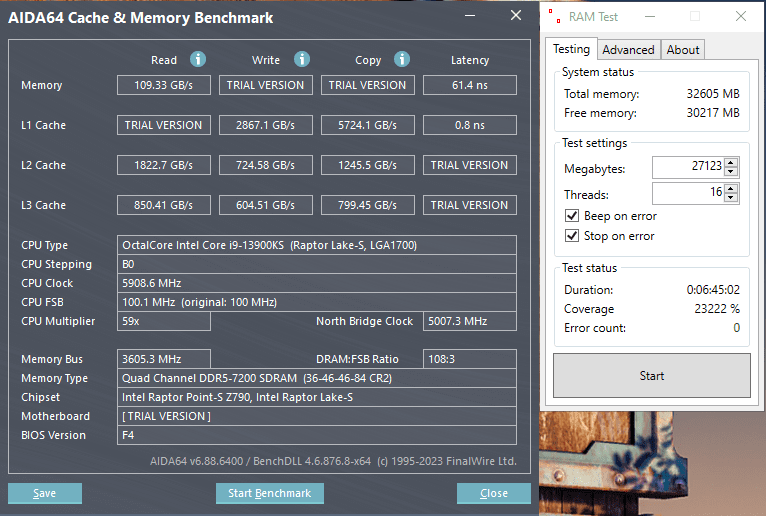766x516 pixels.
Task: Click Chipset field Intel Raptor Point-S Z790
Action: (317, 397)
